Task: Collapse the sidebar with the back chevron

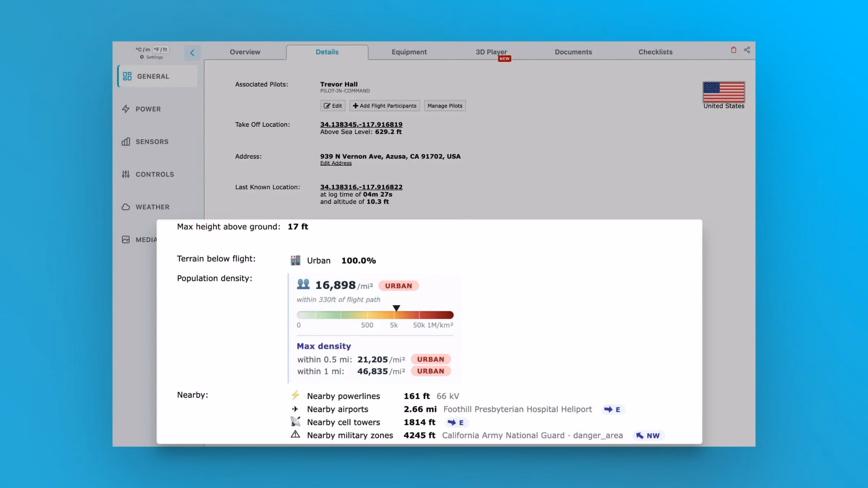Action: click(x=192, y=53)
